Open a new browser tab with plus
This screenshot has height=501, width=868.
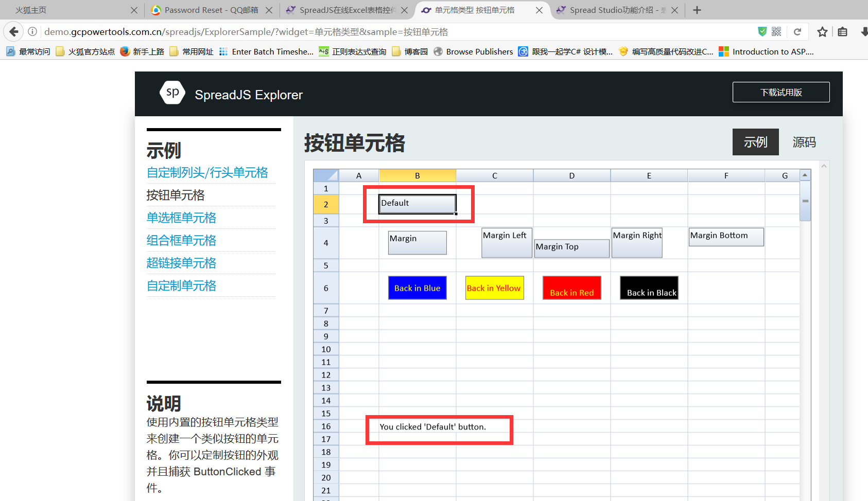point(697,10)
